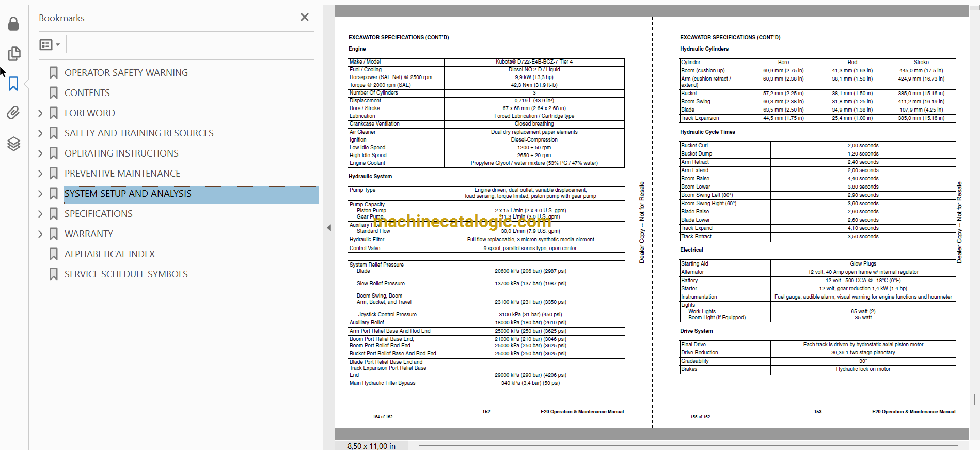This screenshot has width=980, height=450.
Task: Click the 'Electrical' section heading
Action: pos(691,250)
